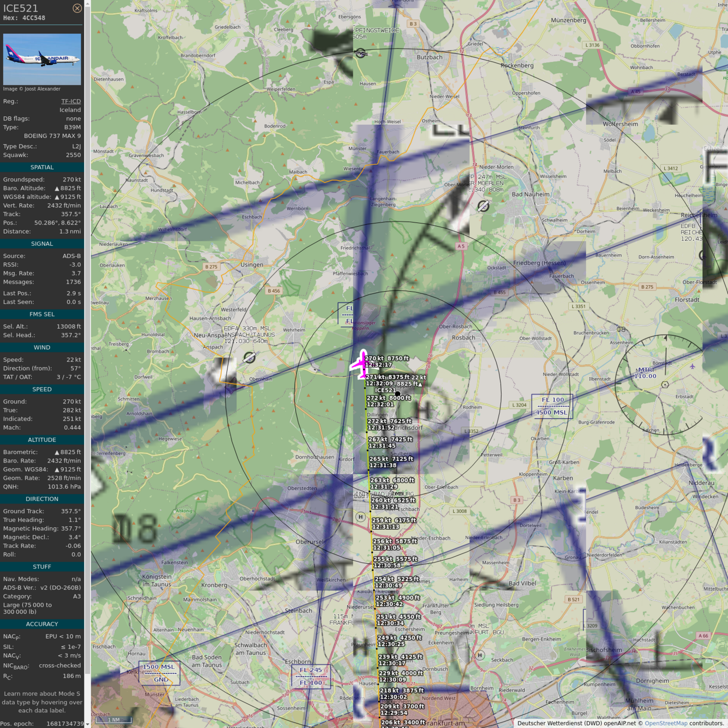Close the ICE521 aircraft info panel
728x728 pixels.
[77, 8]
